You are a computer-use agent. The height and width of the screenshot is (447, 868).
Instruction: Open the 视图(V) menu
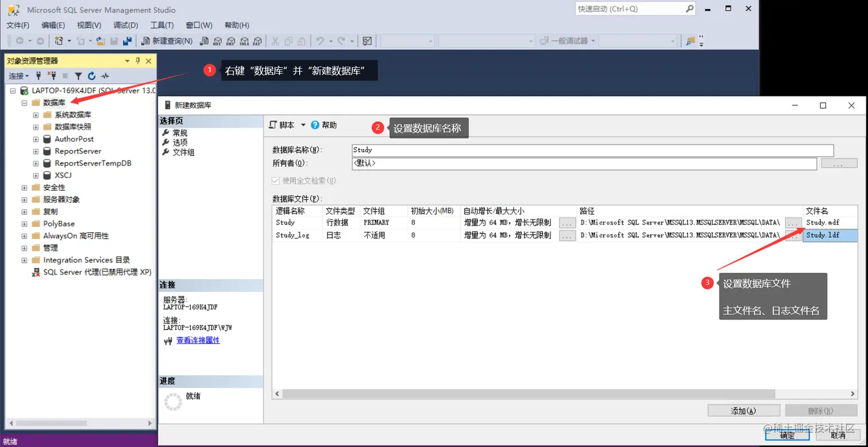point(89,25)
